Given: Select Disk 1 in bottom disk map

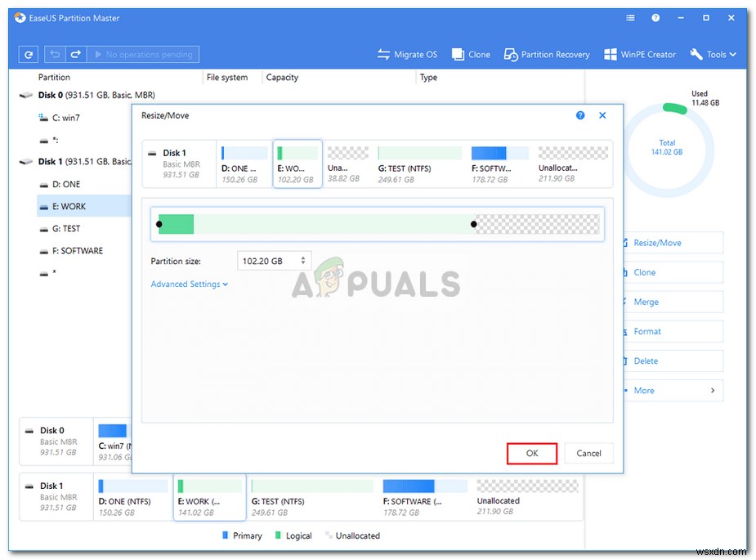Looking at the screenshot, I should (x=56, y=497).
